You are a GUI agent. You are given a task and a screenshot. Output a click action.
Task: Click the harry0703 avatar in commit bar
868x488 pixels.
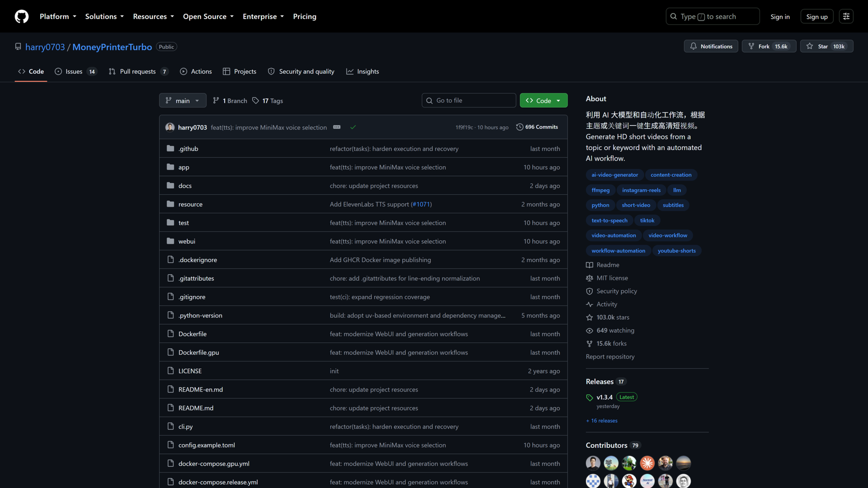(x=170, y=127)
